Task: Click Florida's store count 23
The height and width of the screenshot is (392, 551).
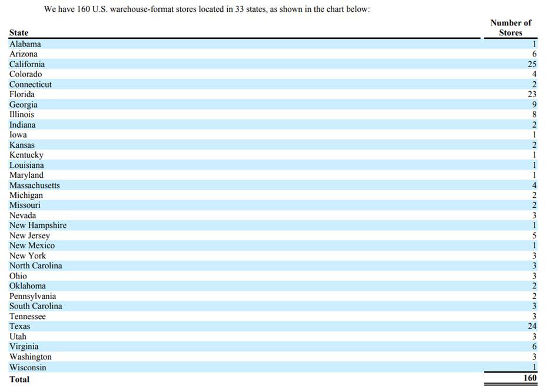Action: (x=532, y=94)
